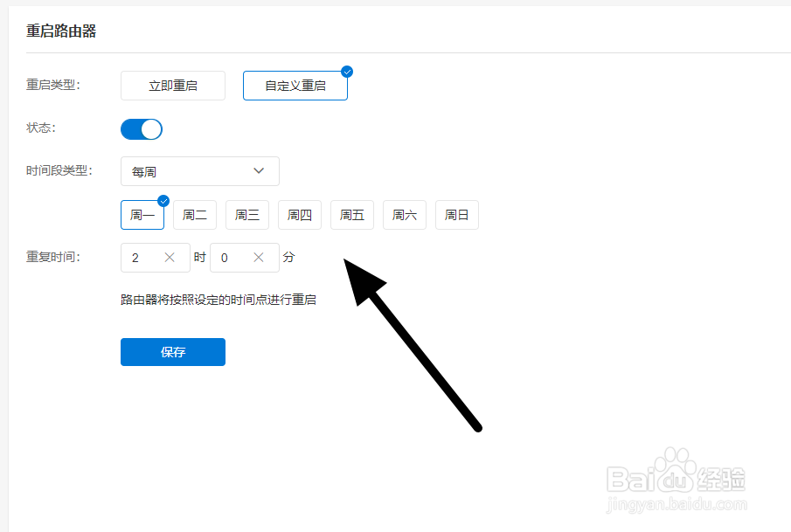Select the 周五 day option
The width and height of the screenshot is (791, 532).
point(352,215)
